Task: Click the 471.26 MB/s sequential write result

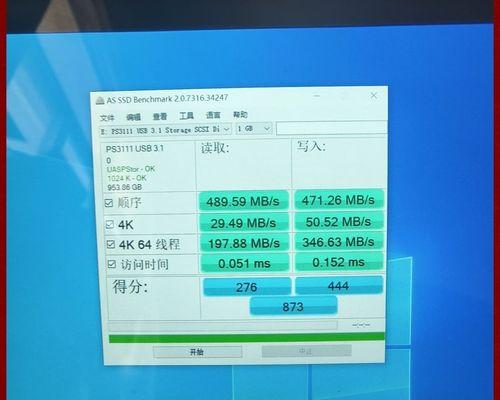Action: click(339, 200)
